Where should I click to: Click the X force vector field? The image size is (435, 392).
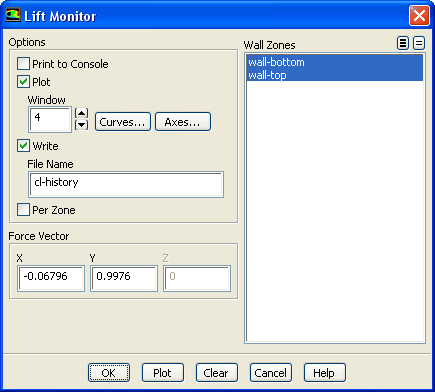pyautogui.click(x=51, y=278)
